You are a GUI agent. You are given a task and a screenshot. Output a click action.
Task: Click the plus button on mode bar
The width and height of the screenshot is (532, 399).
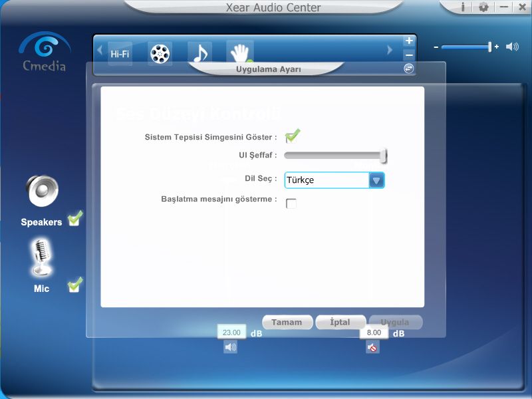tap(409, 41)
